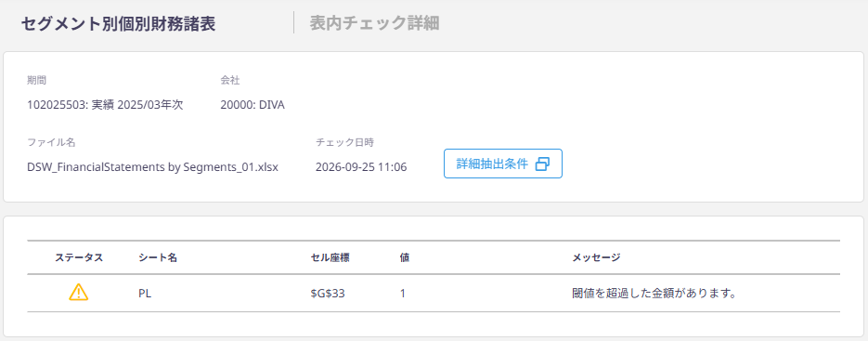Select the 表内チェック詳細 heading

point(374,23)
